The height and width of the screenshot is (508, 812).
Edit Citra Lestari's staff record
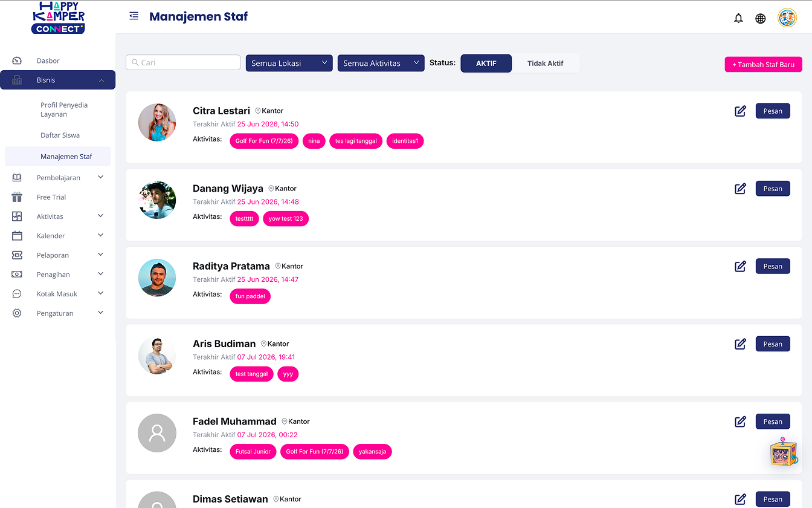coord(740,111)
